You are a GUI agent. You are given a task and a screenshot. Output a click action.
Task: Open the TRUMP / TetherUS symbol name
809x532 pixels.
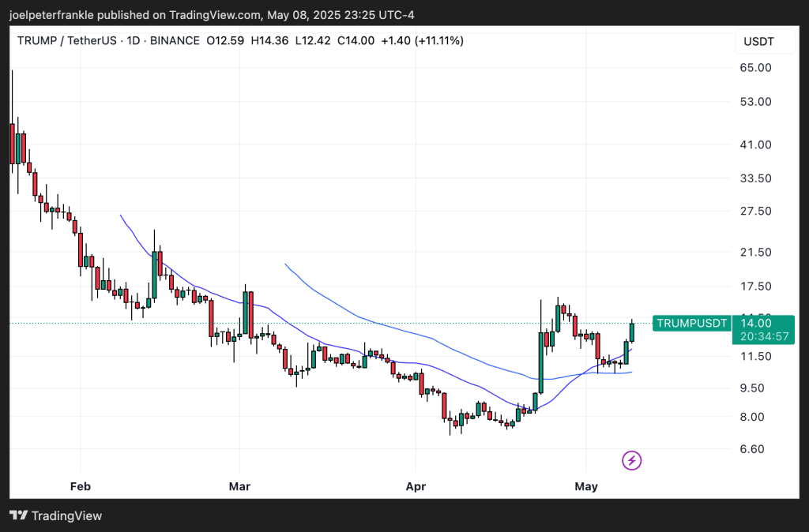coord(70,41)
